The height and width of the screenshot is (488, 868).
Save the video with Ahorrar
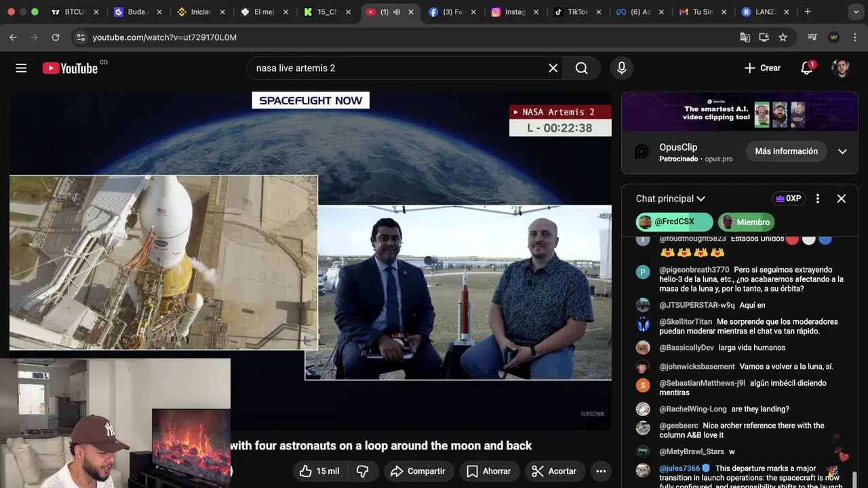(x=488, y=471)
